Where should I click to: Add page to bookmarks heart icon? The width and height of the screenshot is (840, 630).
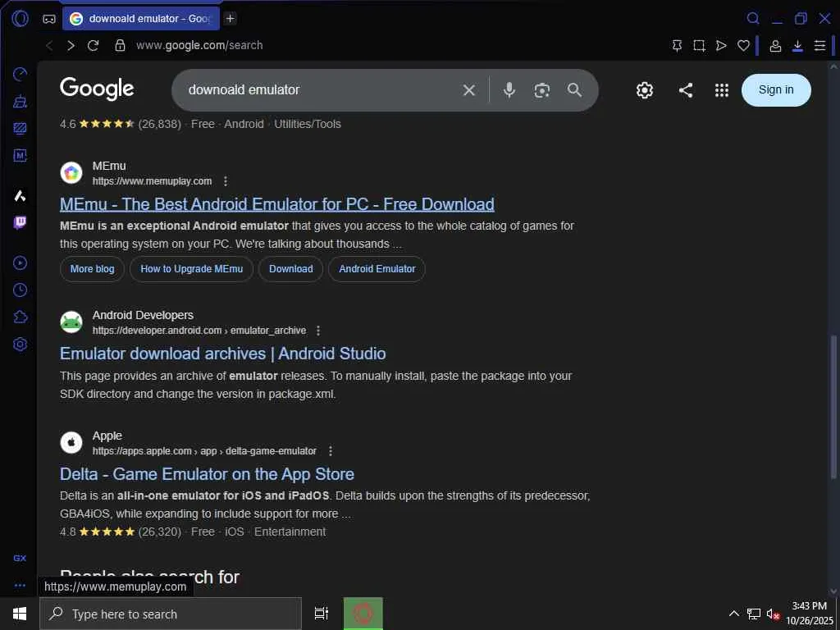[743, 46]
